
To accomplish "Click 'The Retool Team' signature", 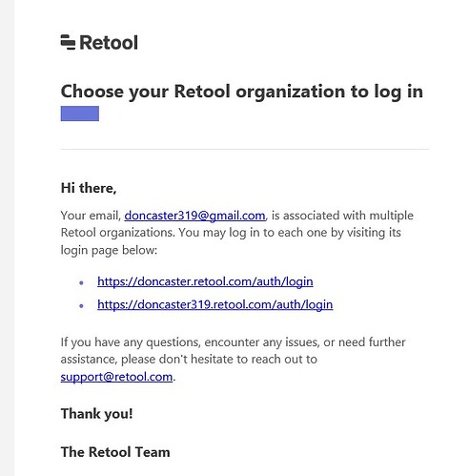I will [x=115, y=452].
